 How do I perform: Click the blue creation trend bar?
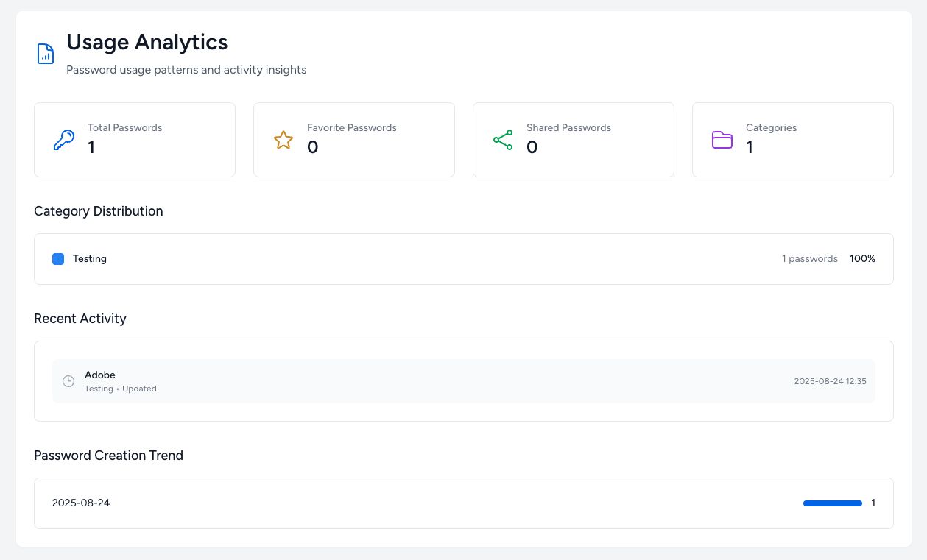tap(832, 503)
